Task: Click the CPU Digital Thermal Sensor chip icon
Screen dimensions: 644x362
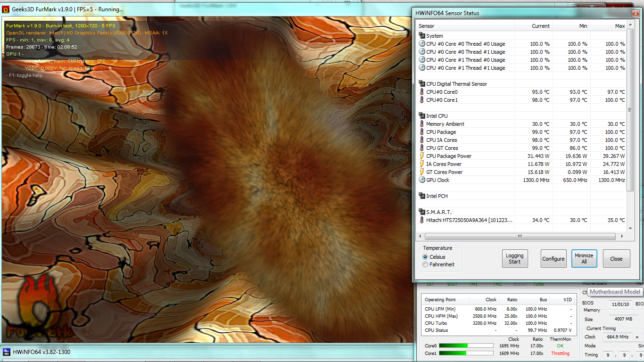Action: click(422, 84)
